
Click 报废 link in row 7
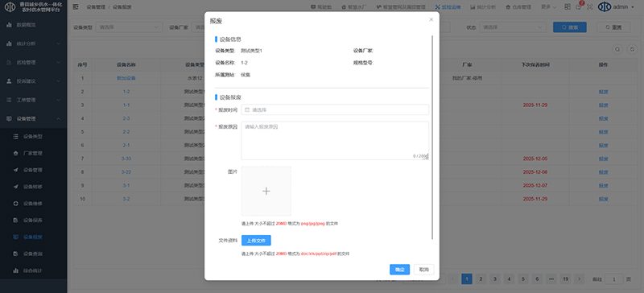pos(603,159)
